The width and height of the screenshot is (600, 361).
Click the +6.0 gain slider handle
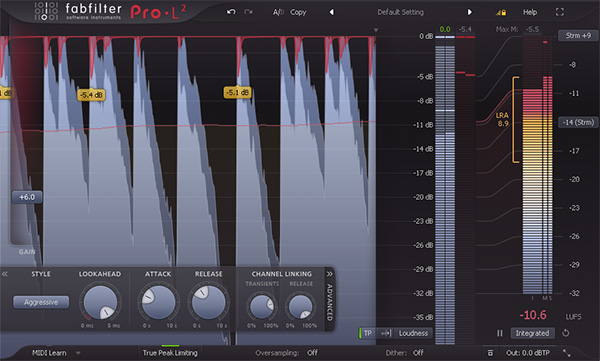(27, 197)
